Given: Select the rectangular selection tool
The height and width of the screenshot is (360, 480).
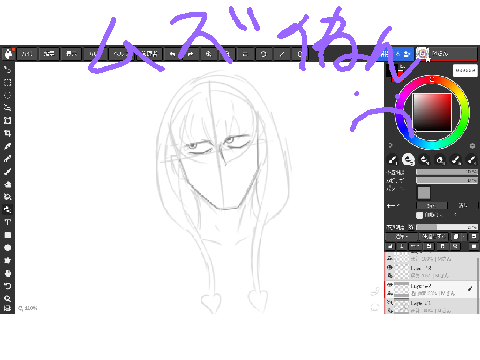Looking at the screenshot, I should [x=7, y=82].
